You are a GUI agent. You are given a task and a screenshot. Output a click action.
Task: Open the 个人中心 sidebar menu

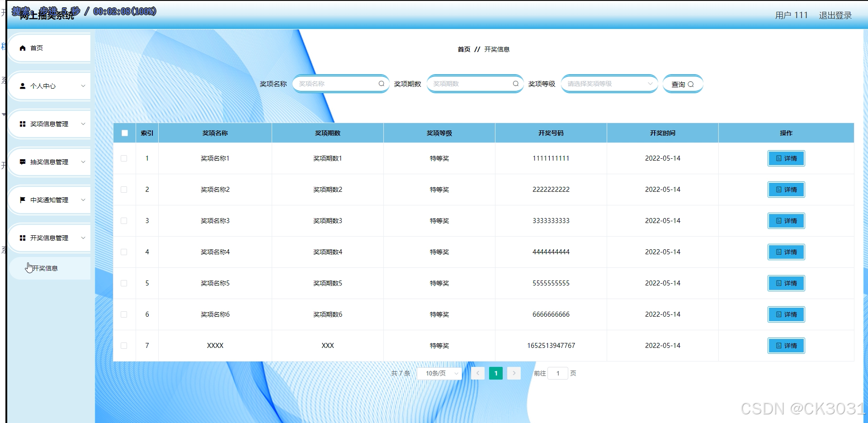click(x=50, y=86)
